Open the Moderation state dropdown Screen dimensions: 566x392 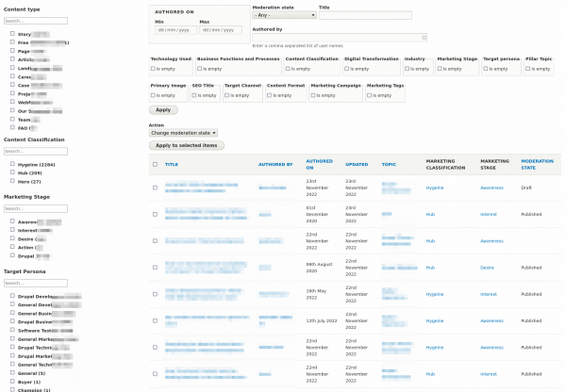tap(284, 15)
